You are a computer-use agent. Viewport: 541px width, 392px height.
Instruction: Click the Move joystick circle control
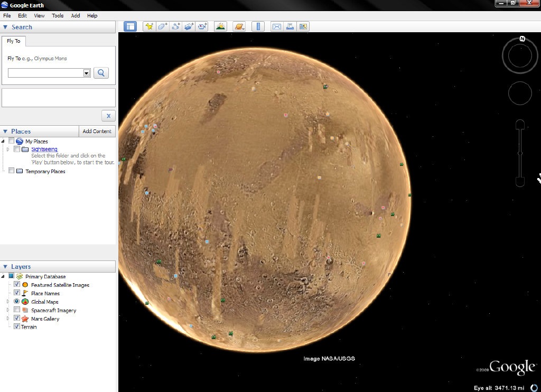click(x=520, y=93)
